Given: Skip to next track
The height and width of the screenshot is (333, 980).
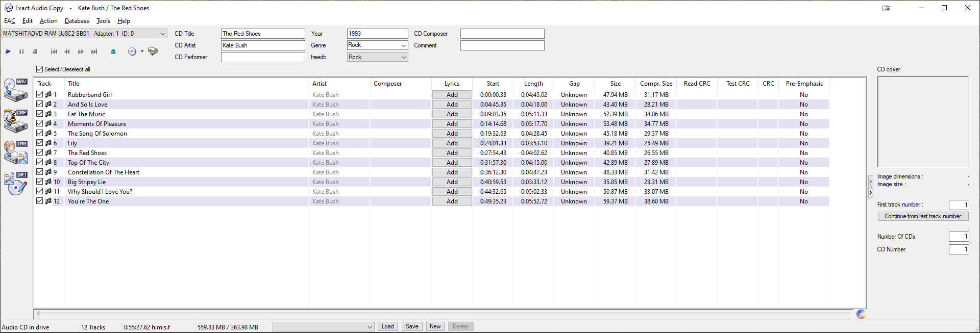Looking at the screenshot, I should 94,52.
